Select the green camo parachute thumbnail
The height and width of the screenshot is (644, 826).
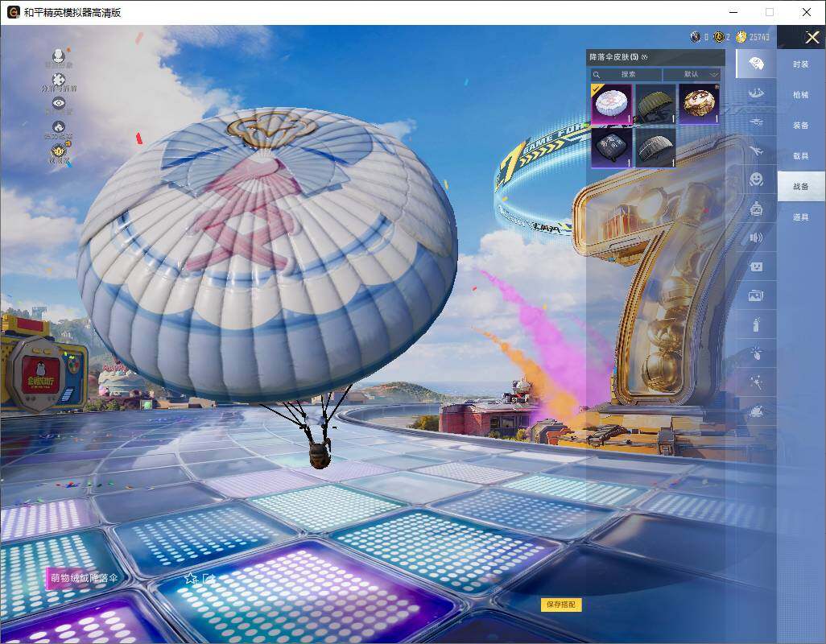(655, 104)
